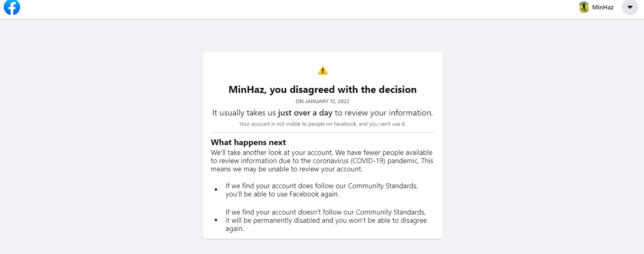Click the "ON JANUARY 12, 2022" date text

[322, 101]
